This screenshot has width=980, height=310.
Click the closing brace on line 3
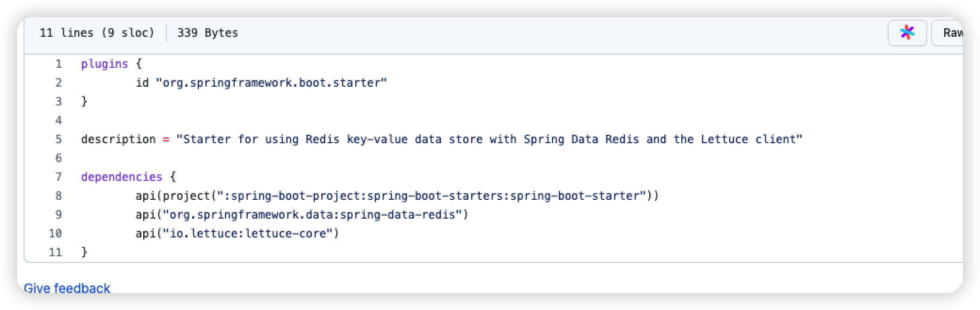point(85,101)
